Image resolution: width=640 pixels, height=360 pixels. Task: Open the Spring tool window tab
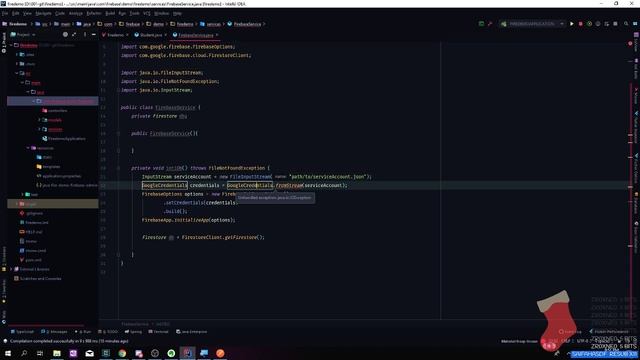(133, 332)
